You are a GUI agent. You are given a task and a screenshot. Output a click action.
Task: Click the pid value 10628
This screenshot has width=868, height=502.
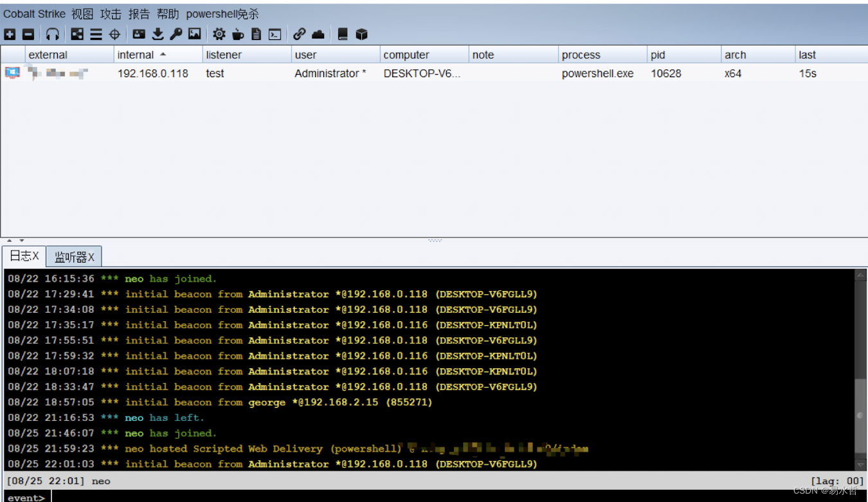[x=665, y=73]
